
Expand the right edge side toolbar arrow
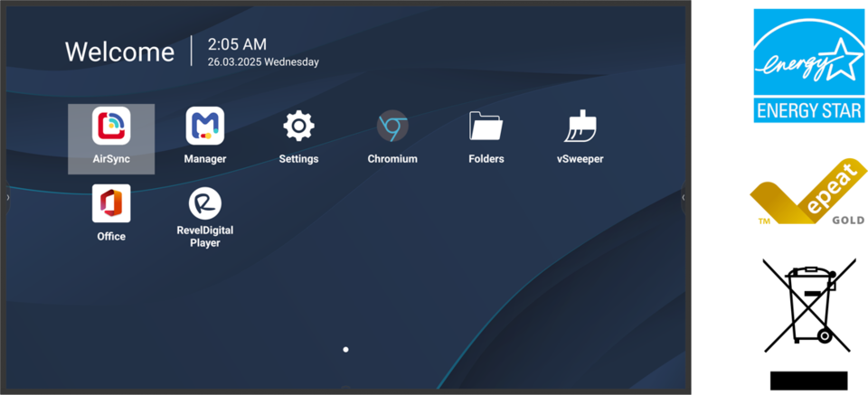(684, 197)
